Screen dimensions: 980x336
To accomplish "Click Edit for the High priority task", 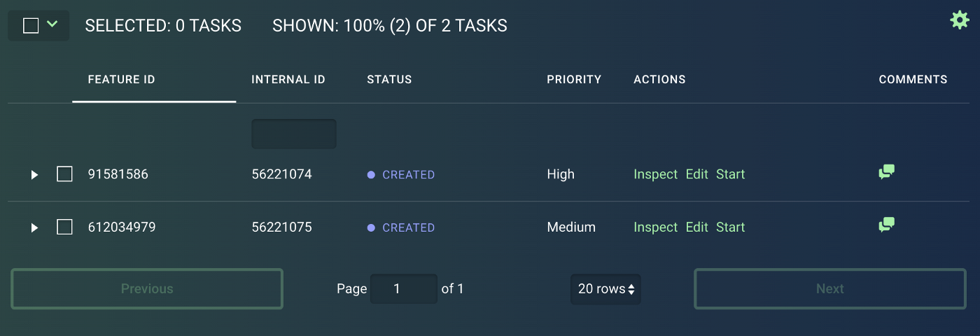I will 697,174.
